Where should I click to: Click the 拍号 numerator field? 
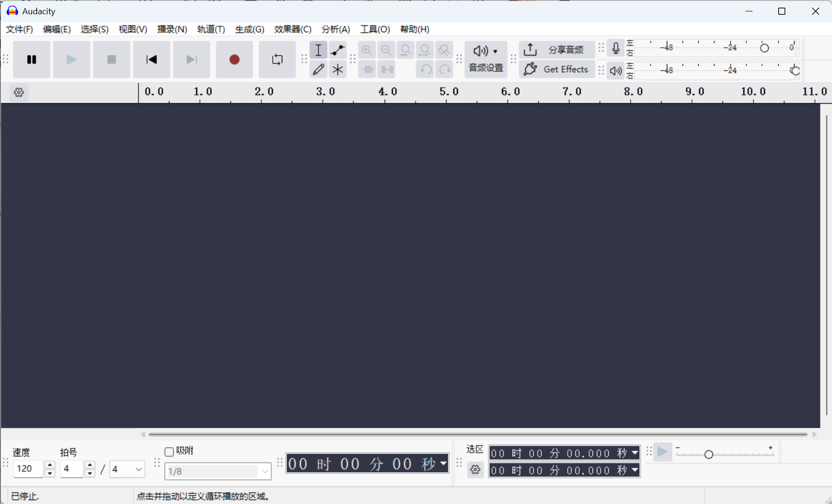pos(72,469)
